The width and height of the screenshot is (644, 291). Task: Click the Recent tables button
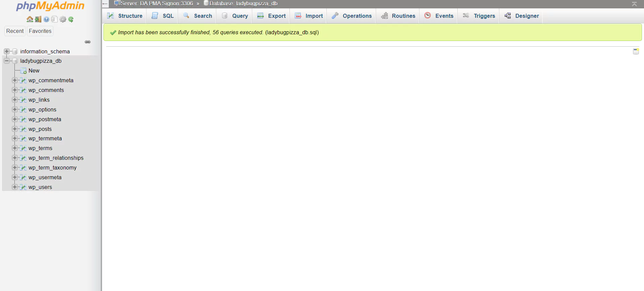(x=15, y=31)
